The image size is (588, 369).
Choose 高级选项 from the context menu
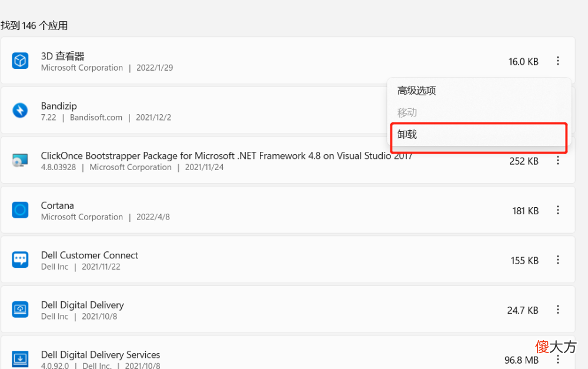pyautogui.click(x=479, y=91)
